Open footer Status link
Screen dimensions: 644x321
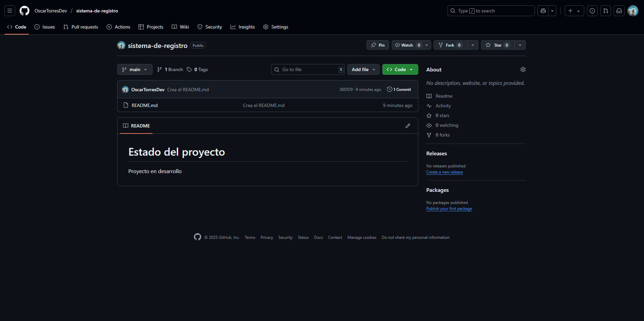tap(303, 237)
